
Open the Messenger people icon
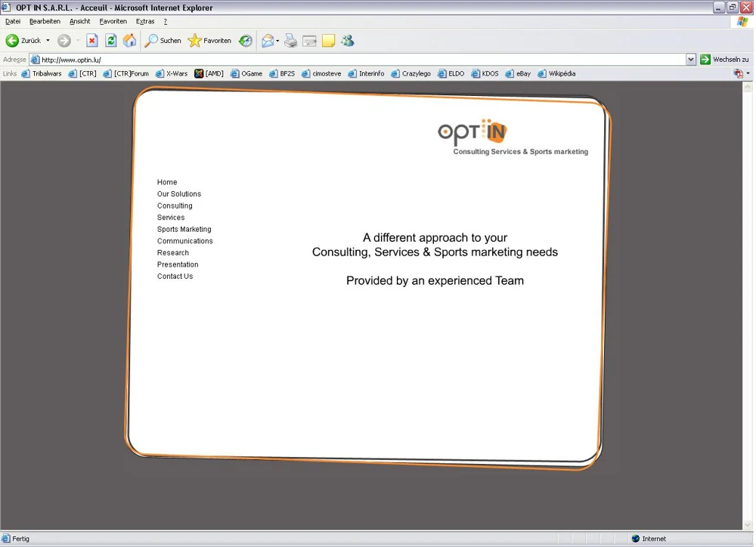click(347, 41)
